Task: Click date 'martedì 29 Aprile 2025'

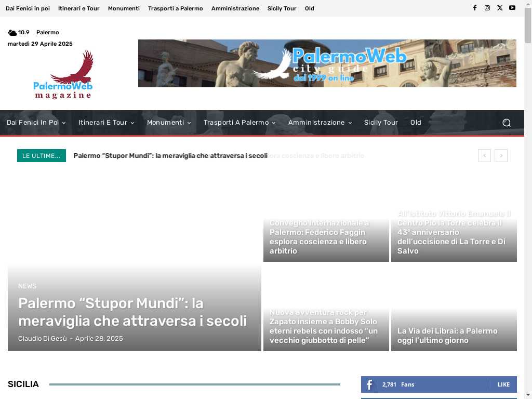Action: (x=40, y=44)
